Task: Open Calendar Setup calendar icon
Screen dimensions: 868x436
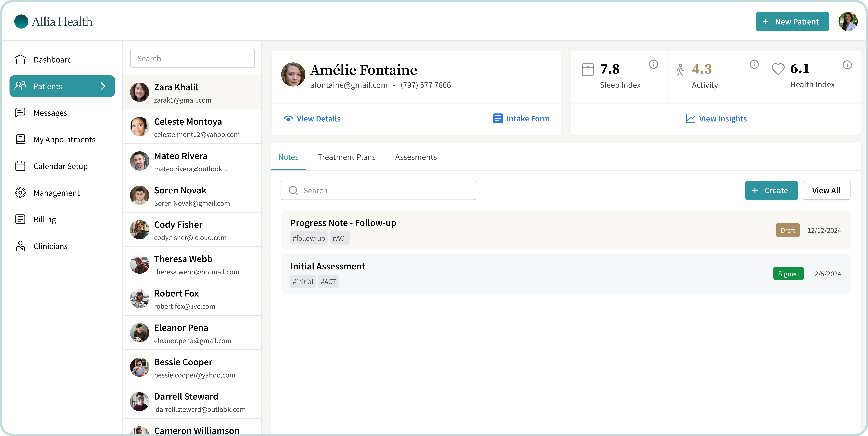Action: (20, 166)
